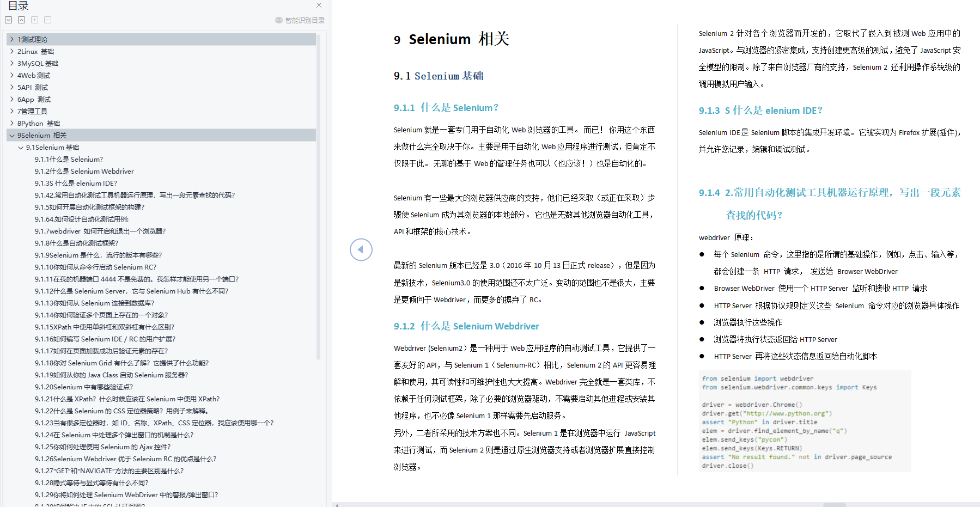Click the 目录 panel title
980x507 pixels.
18,6
